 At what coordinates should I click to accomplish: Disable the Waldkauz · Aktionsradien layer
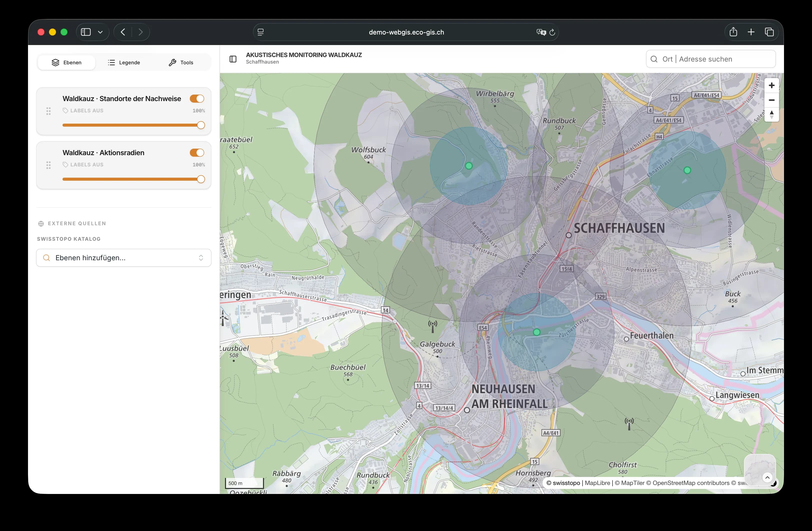[197, 153]
